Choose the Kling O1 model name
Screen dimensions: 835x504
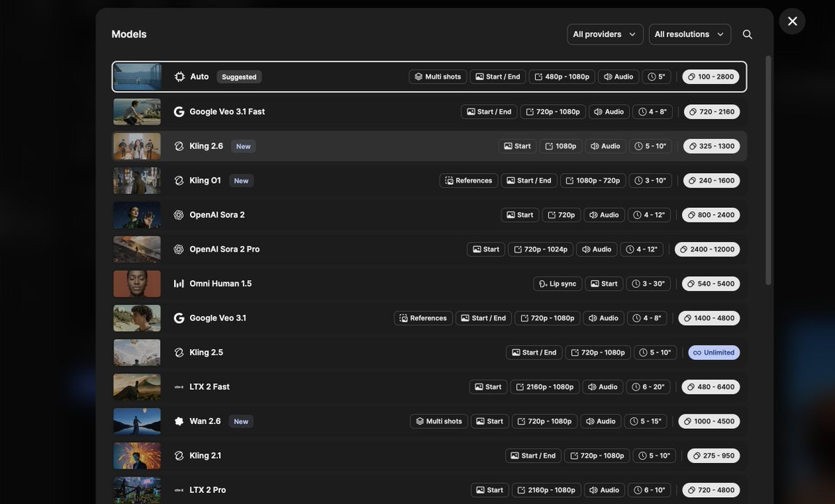point(205,180)
